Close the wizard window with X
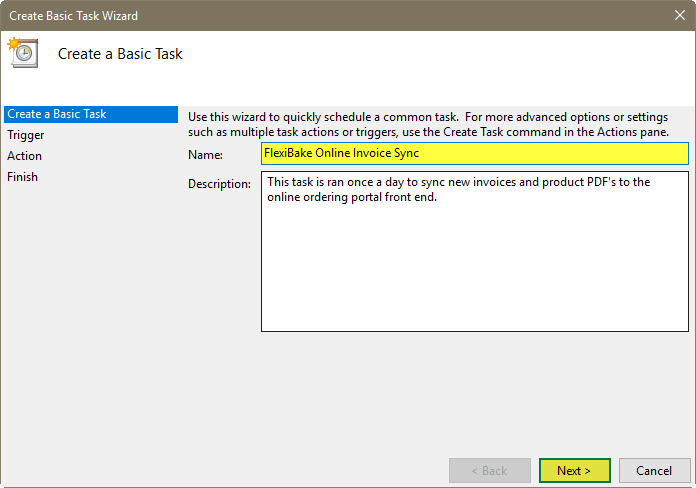The width and height of the screenshot is (696, 488). click(x=680, y=15)
